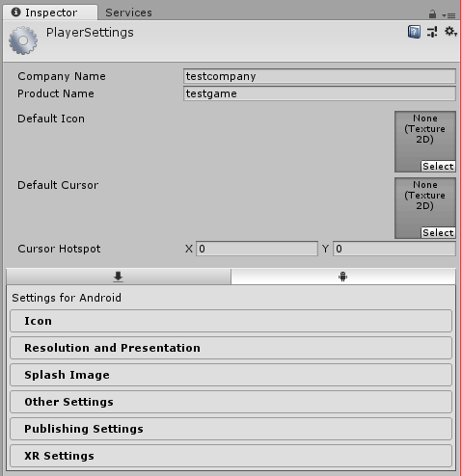
Task: Click Select for Default Cursor texture
Action: point(438,232)
